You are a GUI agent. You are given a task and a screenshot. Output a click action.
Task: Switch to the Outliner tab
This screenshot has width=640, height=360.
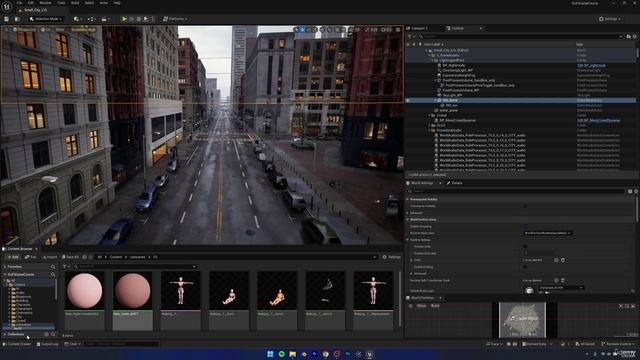458,28
